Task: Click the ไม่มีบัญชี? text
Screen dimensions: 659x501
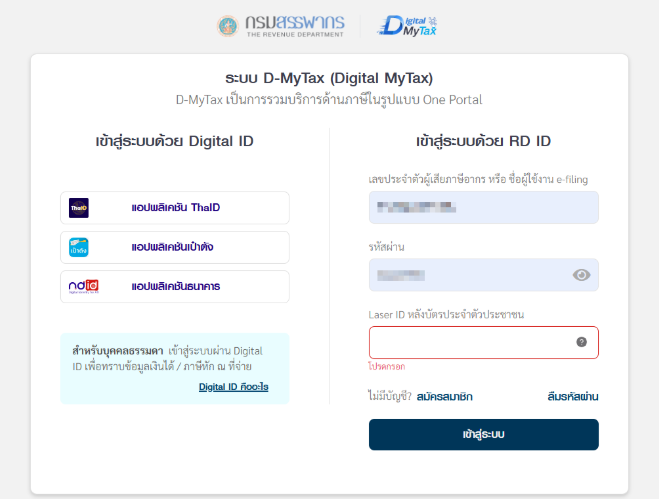Action: 390,396
